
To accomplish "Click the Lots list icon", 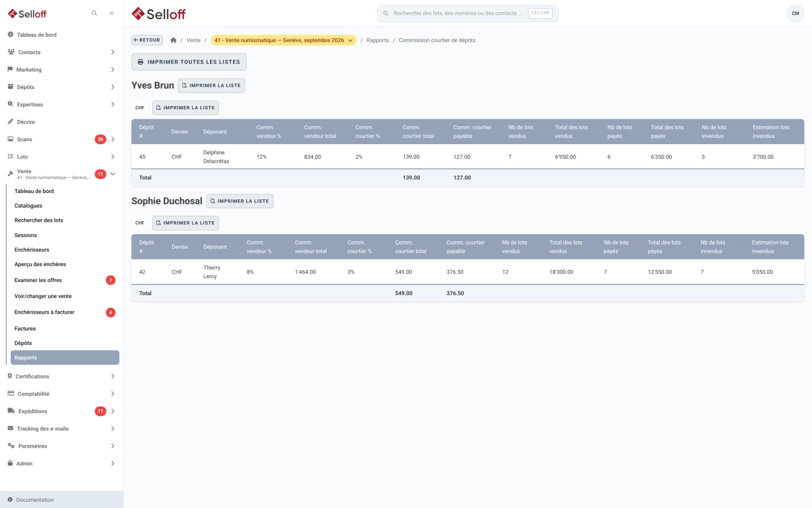I will (10, 156).
